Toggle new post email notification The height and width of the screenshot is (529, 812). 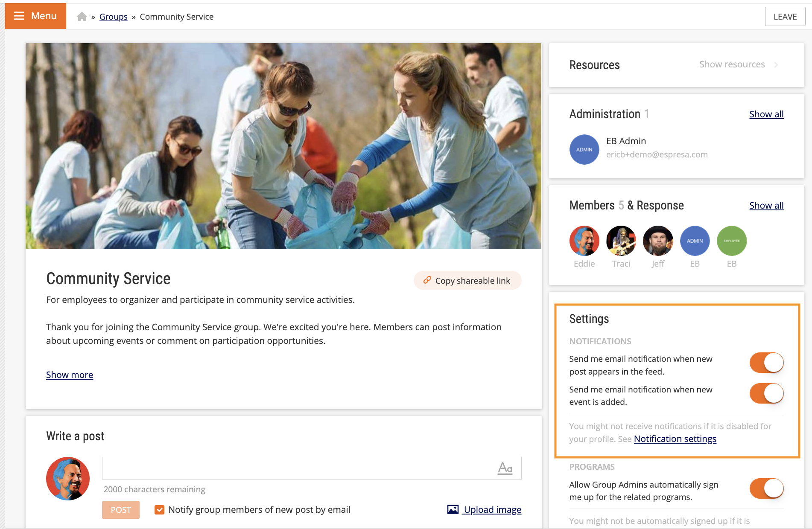(x=766, y=363)
